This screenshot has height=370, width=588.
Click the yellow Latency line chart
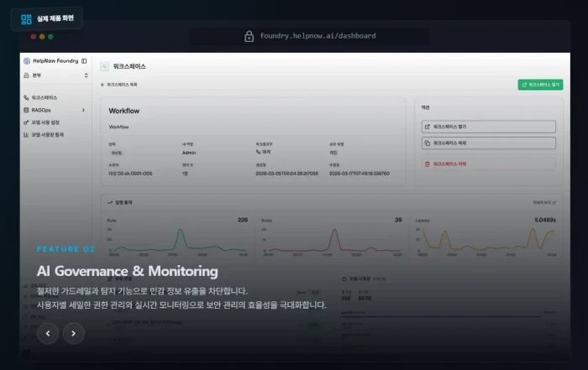(x=488, y=240)
